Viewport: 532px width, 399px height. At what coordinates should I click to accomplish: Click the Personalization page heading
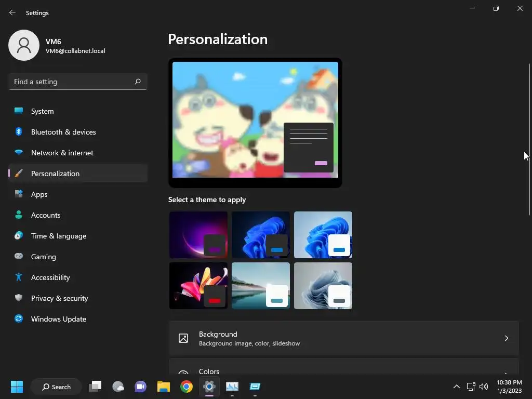tap(218, 39)
